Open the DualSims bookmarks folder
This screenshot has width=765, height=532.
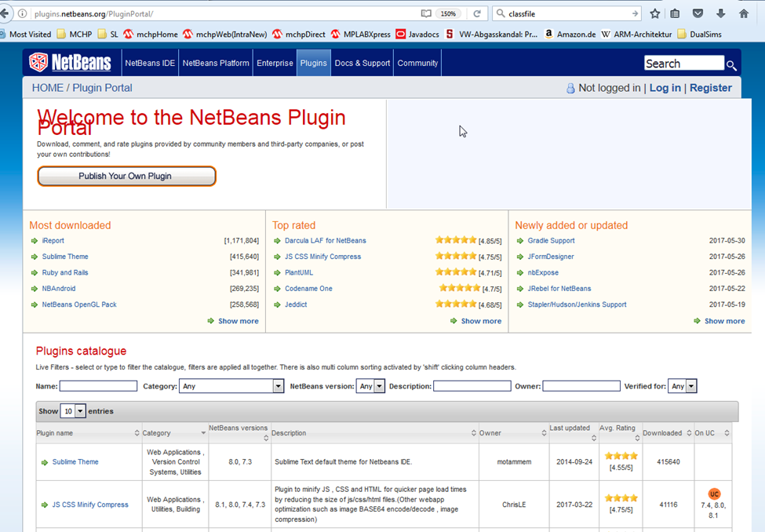[699, 35]
